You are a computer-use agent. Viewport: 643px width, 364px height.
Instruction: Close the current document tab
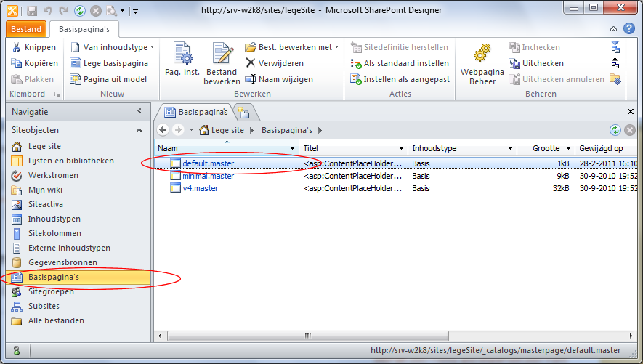631,111
